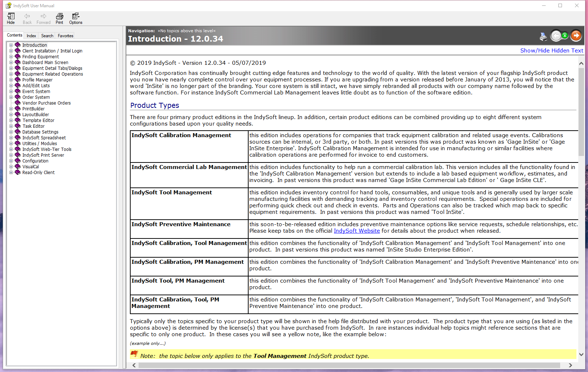Expand the Introduction tree node

coord(11,45)
